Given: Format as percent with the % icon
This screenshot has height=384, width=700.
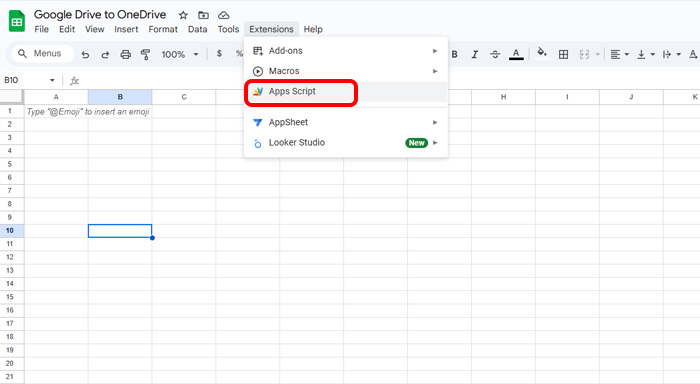Looking at the screenshot, I should [x=239, y=54].
